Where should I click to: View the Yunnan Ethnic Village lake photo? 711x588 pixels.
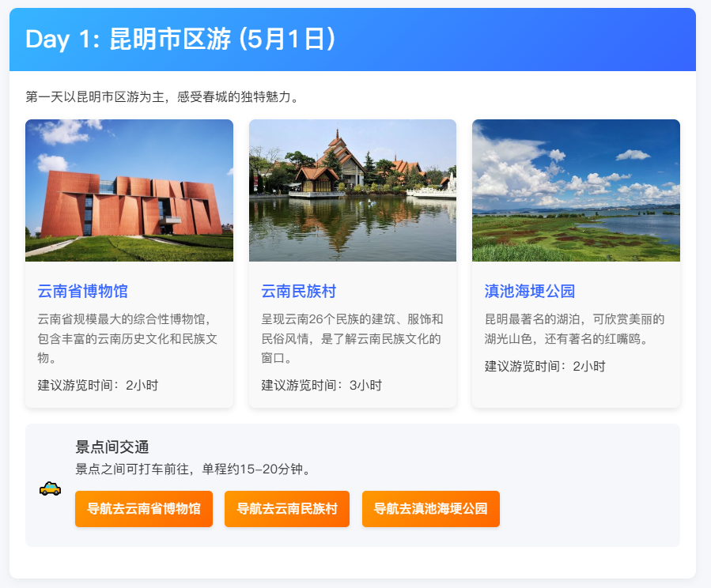click(x=352, y=190)
